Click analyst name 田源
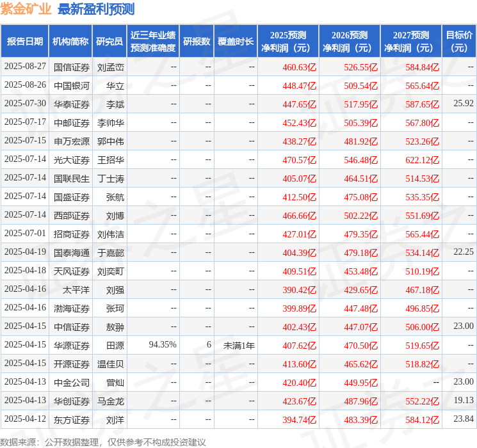The width and height of the screenshot is (477, 448). [115, 346]
